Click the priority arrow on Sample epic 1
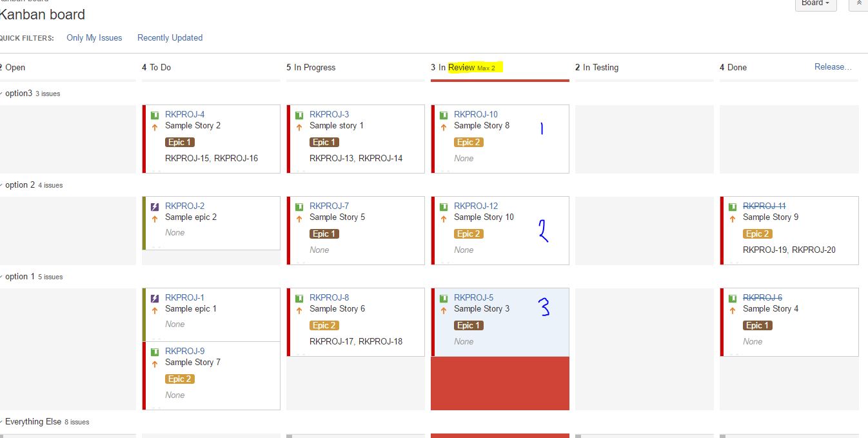Screen dimensions: 868x438 [x=155, y=311]
